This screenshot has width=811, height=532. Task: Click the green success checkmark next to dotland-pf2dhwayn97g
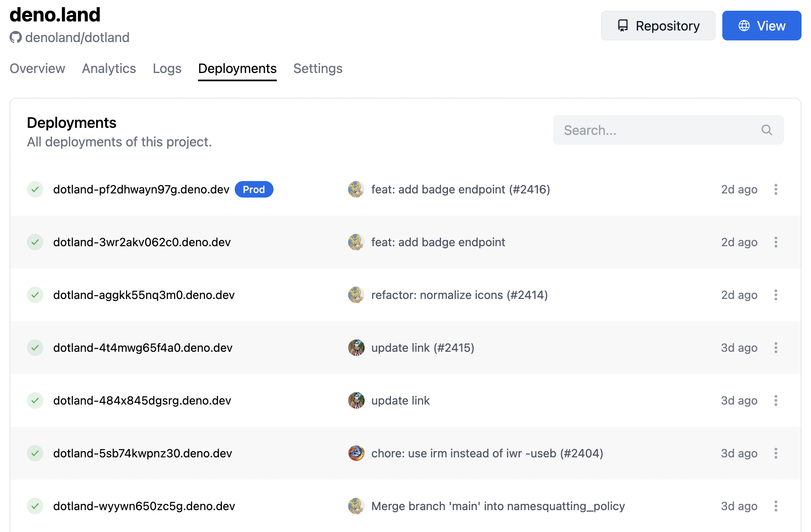(x=35, y=189)
